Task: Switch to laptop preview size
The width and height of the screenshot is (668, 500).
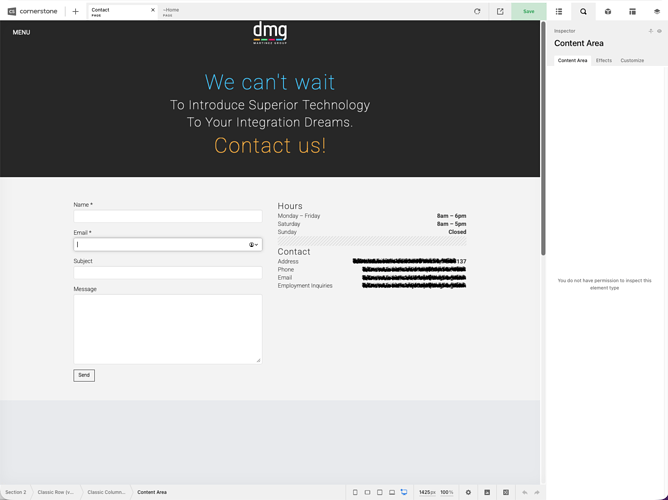Action: coord(392,492)
